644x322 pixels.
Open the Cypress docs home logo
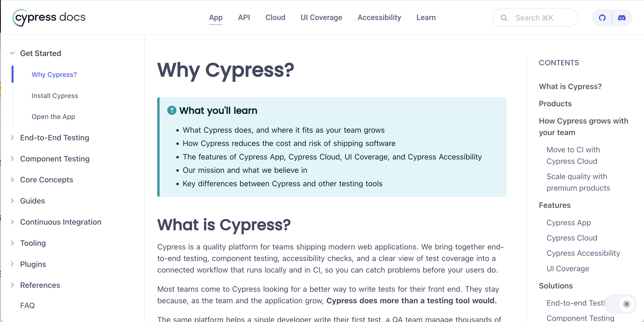(49, 17)
